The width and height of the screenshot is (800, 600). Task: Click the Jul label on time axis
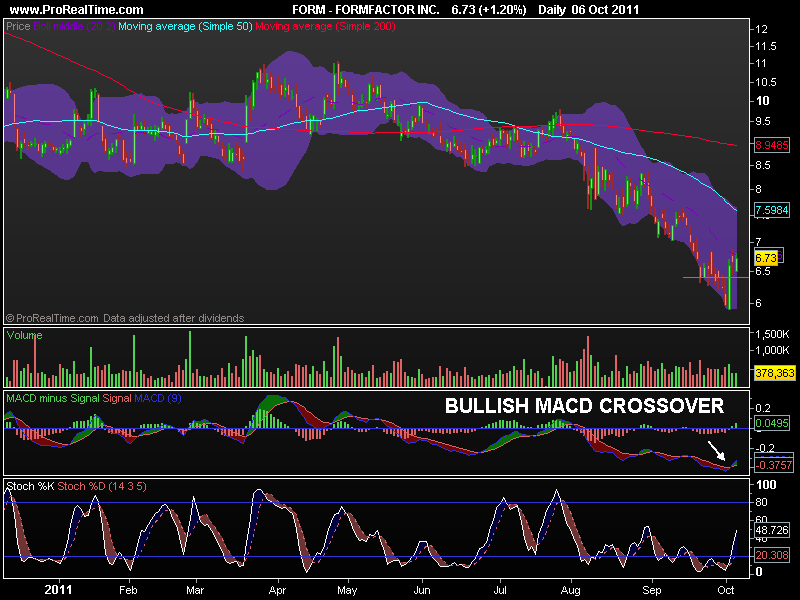pos(500,590)
